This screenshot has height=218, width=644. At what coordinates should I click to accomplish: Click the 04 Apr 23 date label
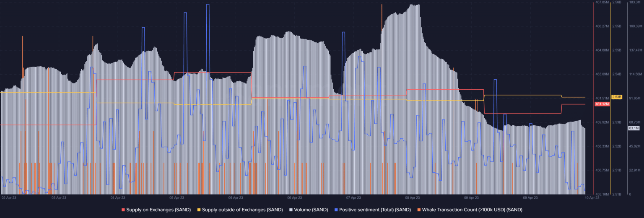(118, 197)
